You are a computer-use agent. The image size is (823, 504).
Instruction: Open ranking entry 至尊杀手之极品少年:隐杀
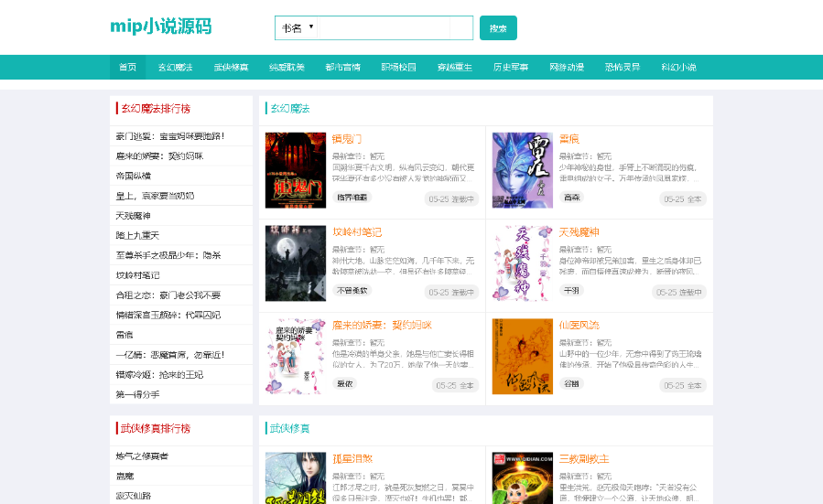tap(168, 255)
